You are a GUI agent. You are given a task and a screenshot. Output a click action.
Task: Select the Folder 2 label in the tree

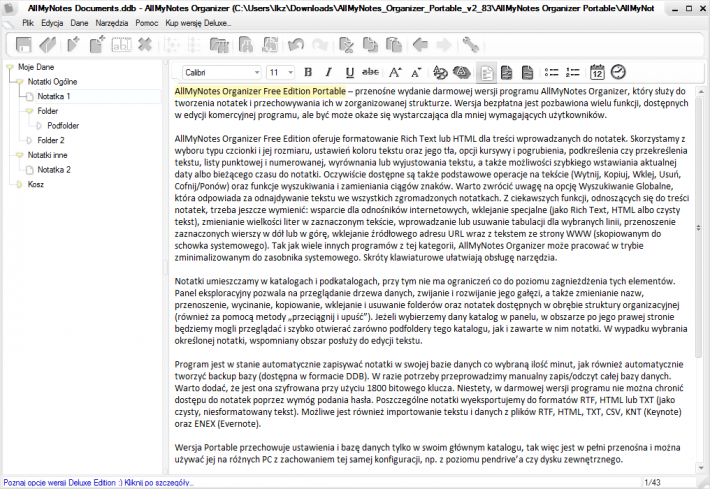click(51, 140)
